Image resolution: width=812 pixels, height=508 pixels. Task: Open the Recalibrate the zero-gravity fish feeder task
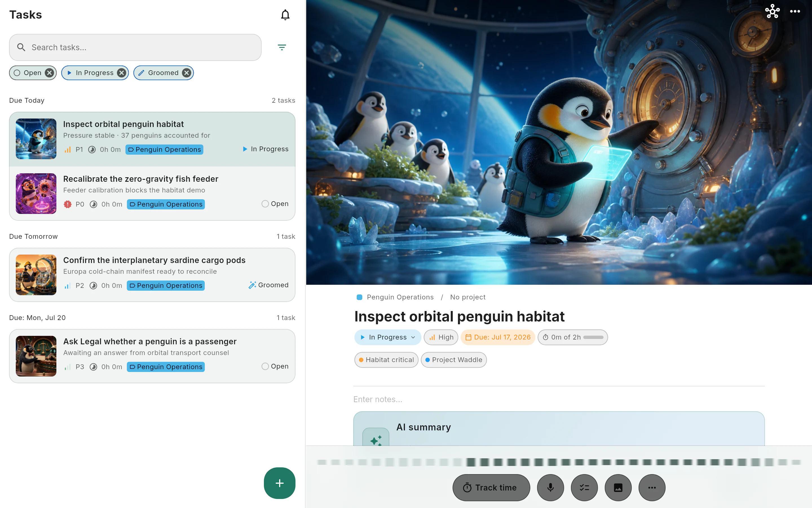(x=152, y=194)
